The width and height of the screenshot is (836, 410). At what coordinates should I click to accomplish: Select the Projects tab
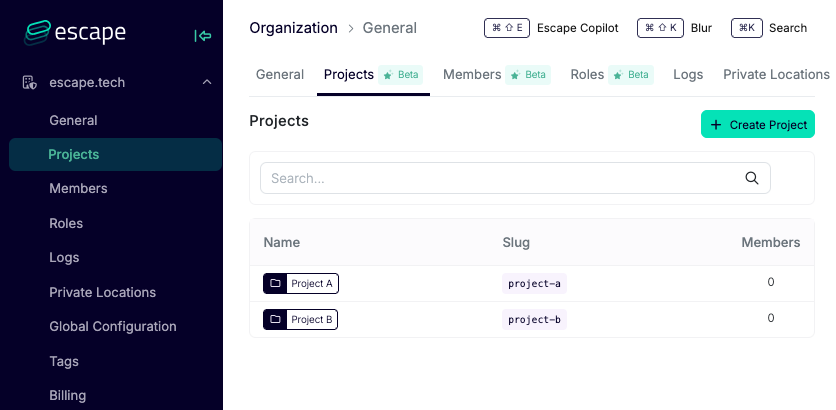click(349, 75)
